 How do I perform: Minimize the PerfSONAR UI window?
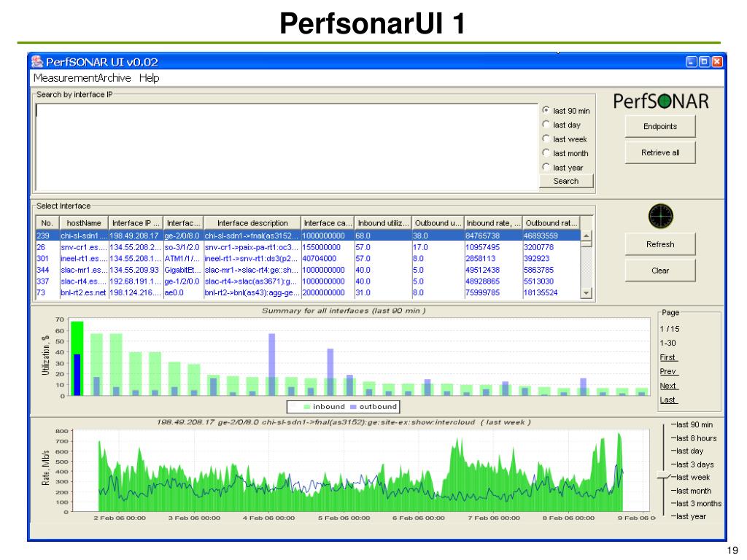(692, 61)
